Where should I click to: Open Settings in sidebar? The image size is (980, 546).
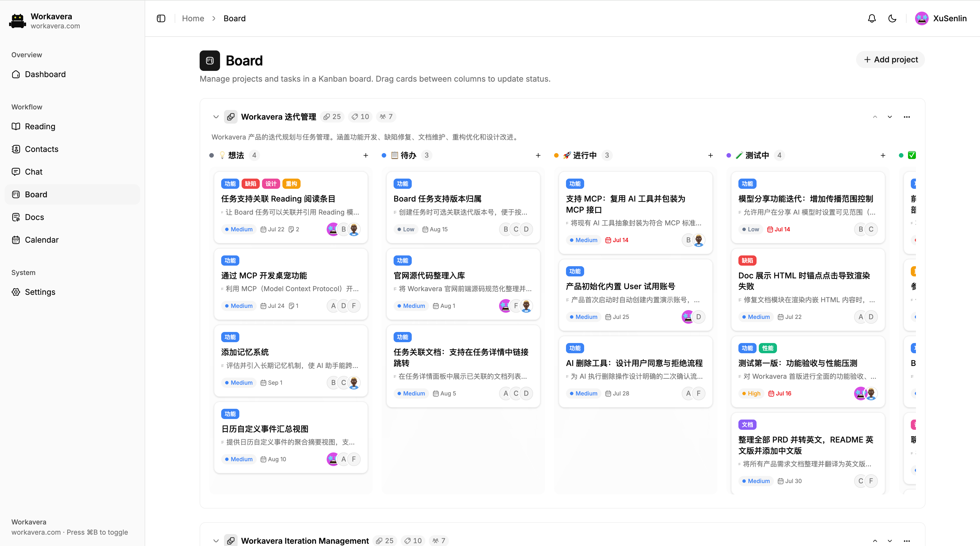tap(72, 292)
